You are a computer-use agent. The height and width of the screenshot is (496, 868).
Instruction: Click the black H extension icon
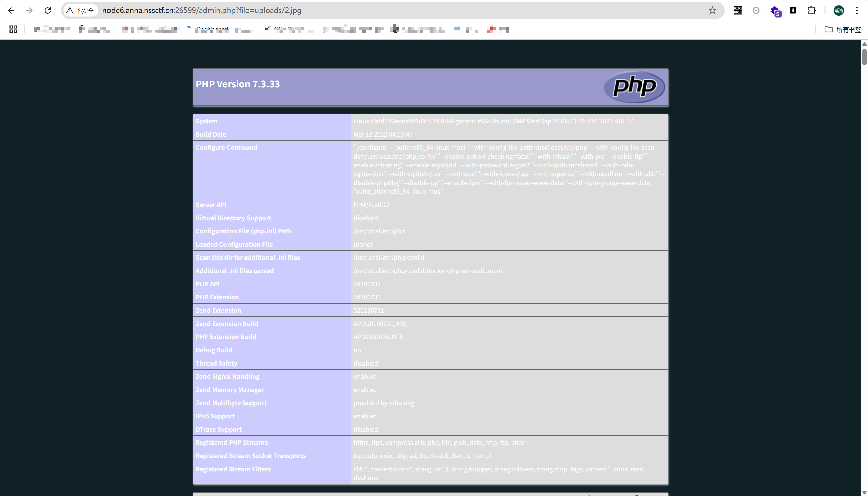(793, 10)
